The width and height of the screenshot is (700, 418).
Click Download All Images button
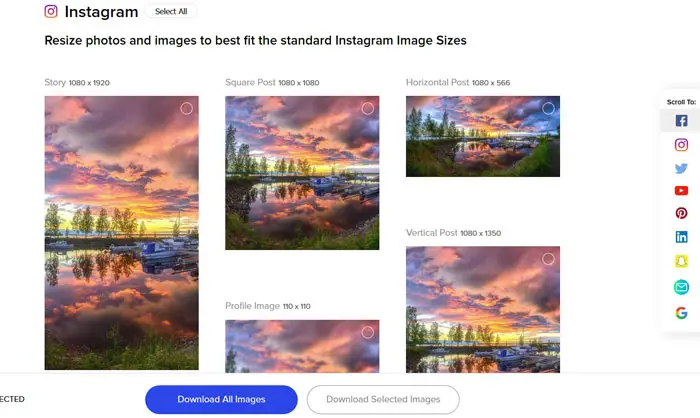[221, 399]
